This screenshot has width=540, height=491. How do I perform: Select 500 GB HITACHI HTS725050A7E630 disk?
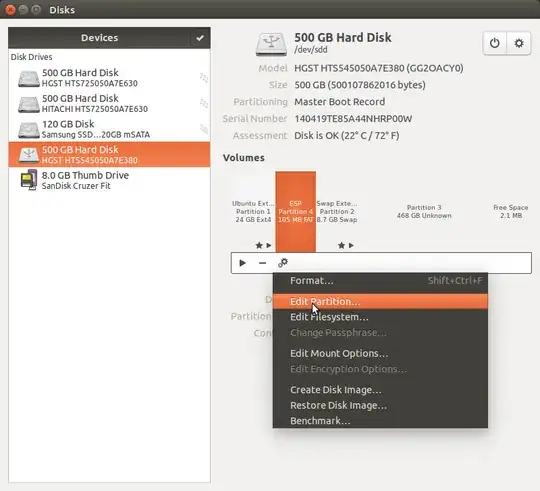coord(110,104)
